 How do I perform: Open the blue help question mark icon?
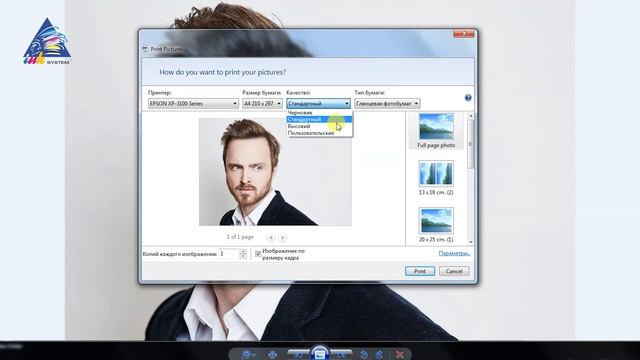468,98
